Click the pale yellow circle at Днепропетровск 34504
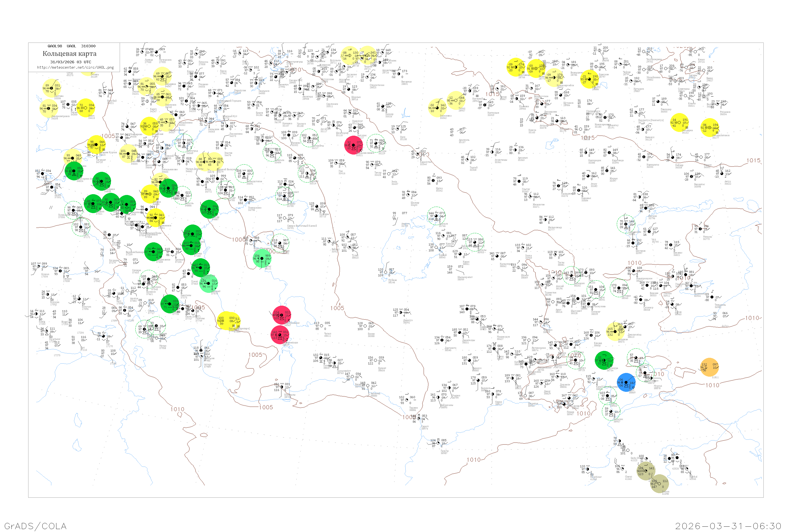Screen dimensions: 798x532 point(49,108)
